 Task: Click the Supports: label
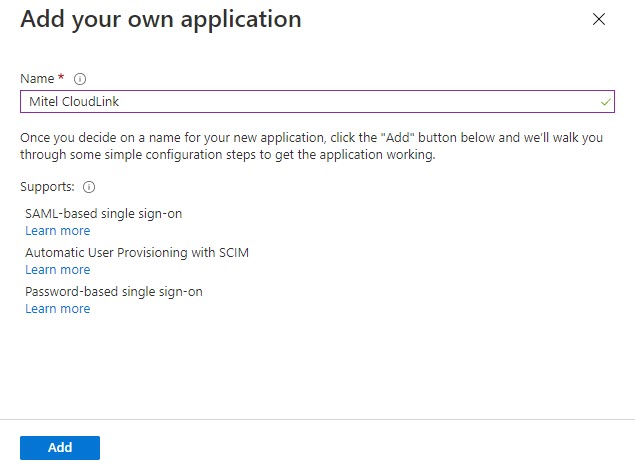pos(47,187)
